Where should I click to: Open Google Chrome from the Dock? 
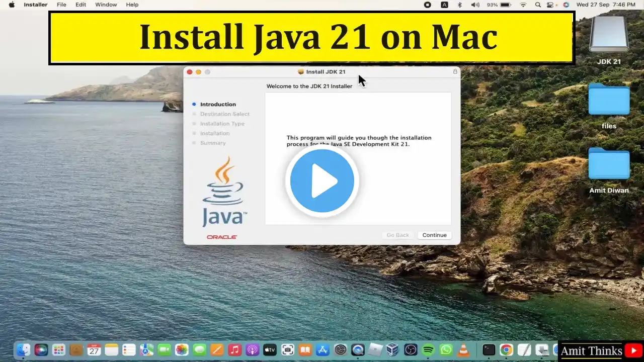coord(506,350)
